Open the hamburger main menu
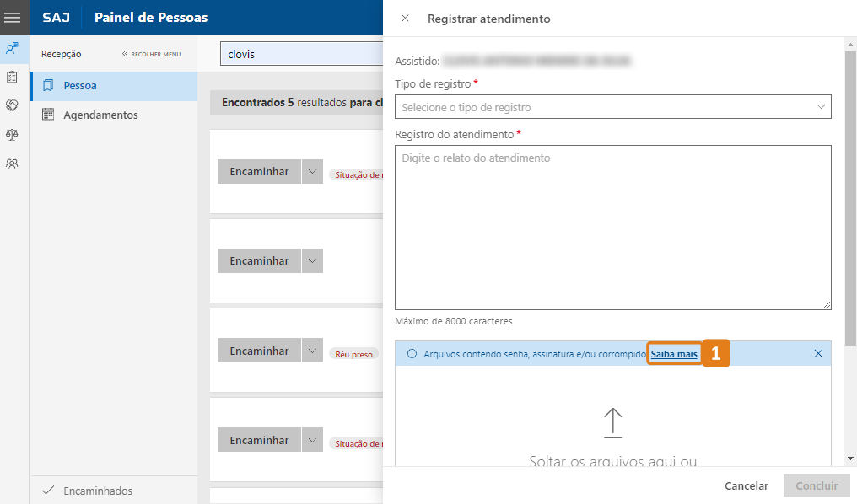 [x=12, y=18]
